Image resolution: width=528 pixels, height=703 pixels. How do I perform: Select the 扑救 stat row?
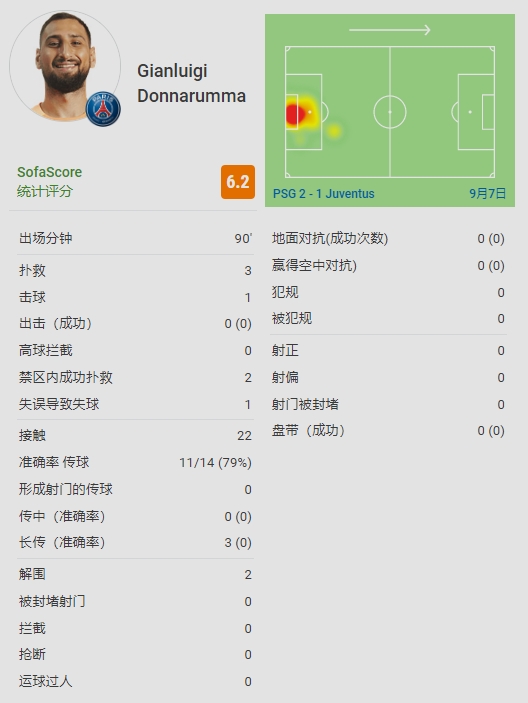coord(135,270)
